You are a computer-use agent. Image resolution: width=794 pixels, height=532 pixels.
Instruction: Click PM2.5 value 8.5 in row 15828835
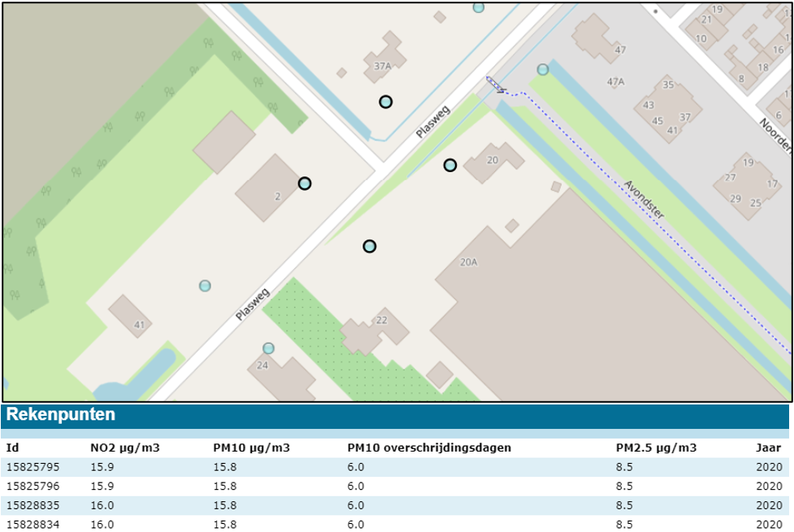click(x=624, y=506)
